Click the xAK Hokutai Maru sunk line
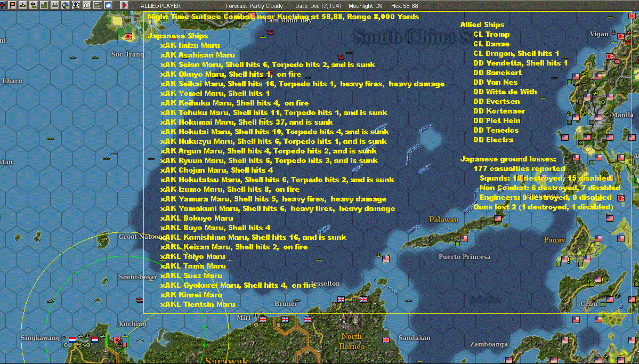Screen dimensions: 639x364 click(274, 132)
